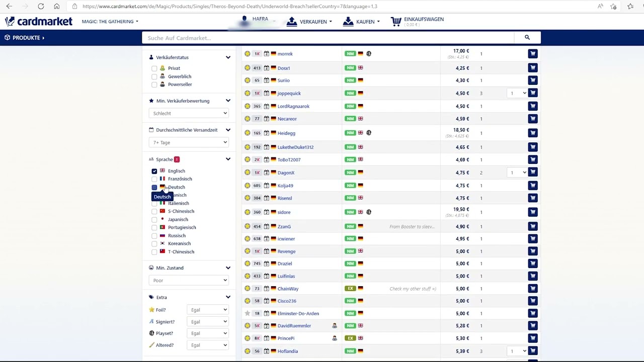
Task: Tick the Portugiesisch language checkbox
Action: (x=154, y=227)
